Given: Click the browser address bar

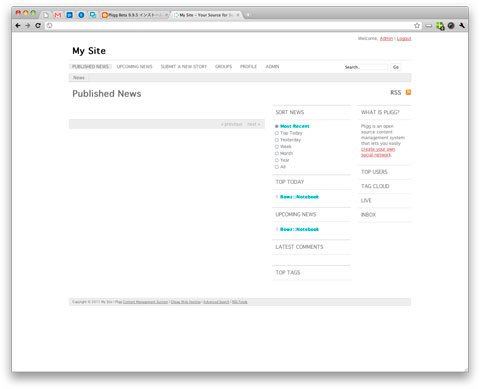Looking at the screenshot, I should point(231,26).
